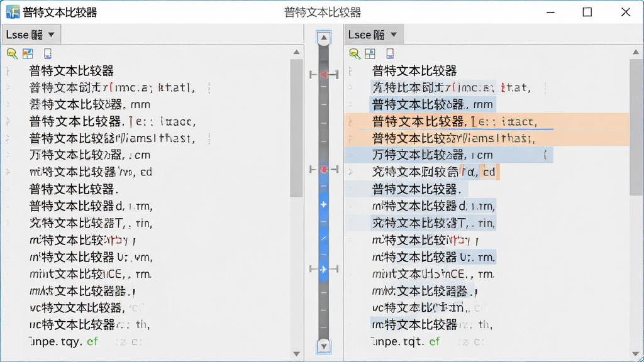Viewport: 644px width, 362px height.
Task: Click the document icon in left pane toolbar
Action: point(48,54)
